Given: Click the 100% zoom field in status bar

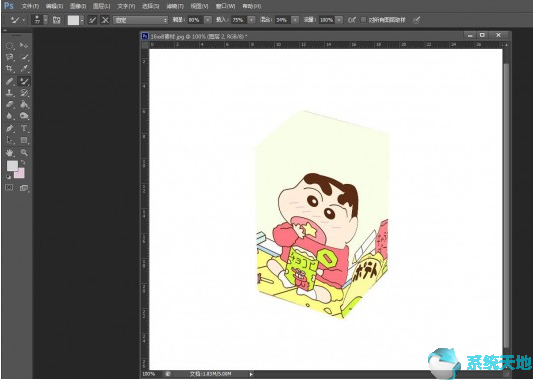Looking at the screenshot, I should pos(149,374).
